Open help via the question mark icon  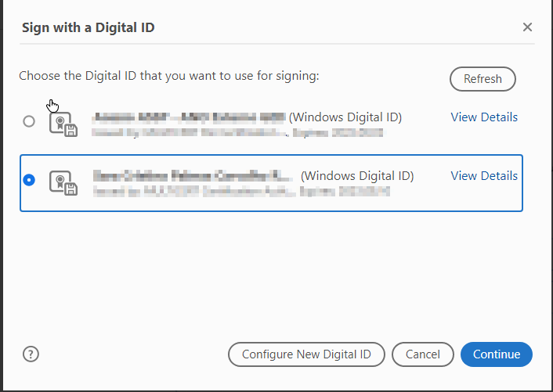click(31, 354)
